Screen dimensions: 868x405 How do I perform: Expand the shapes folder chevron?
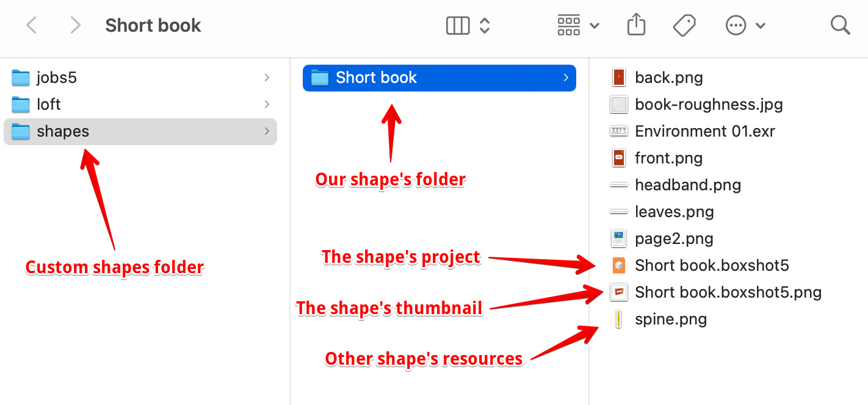click(267, 132)
